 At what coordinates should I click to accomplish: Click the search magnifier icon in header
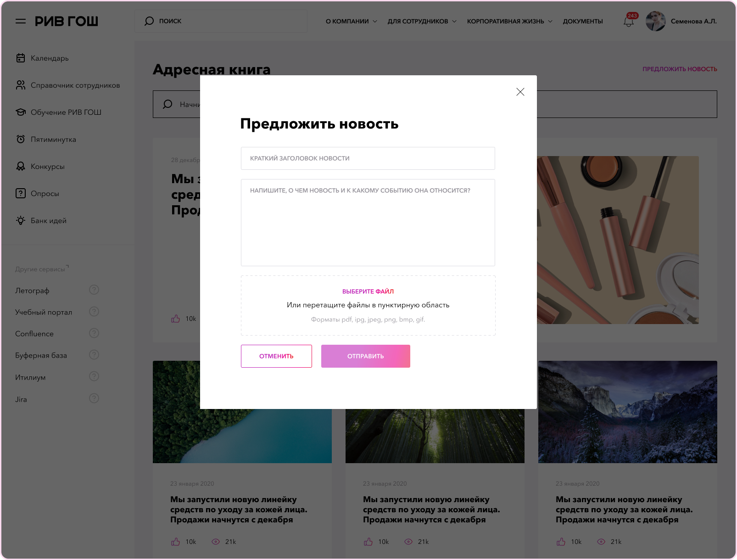149,21
